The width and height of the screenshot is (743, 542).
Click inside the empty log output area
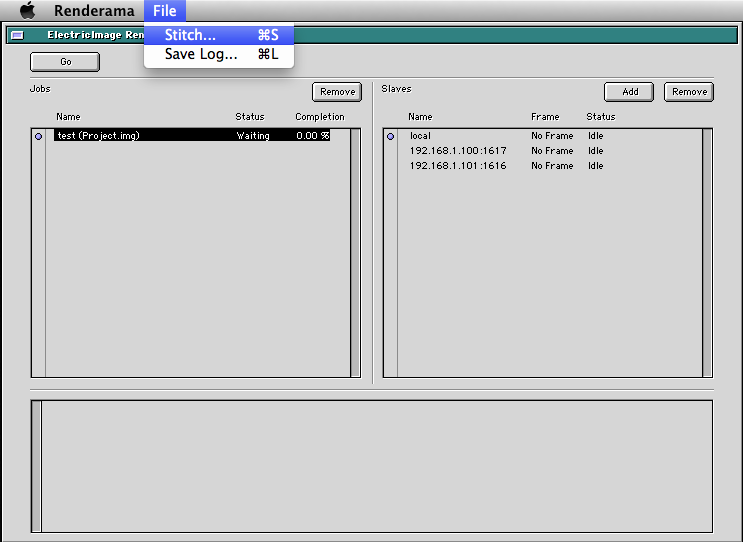coord(376,466)
